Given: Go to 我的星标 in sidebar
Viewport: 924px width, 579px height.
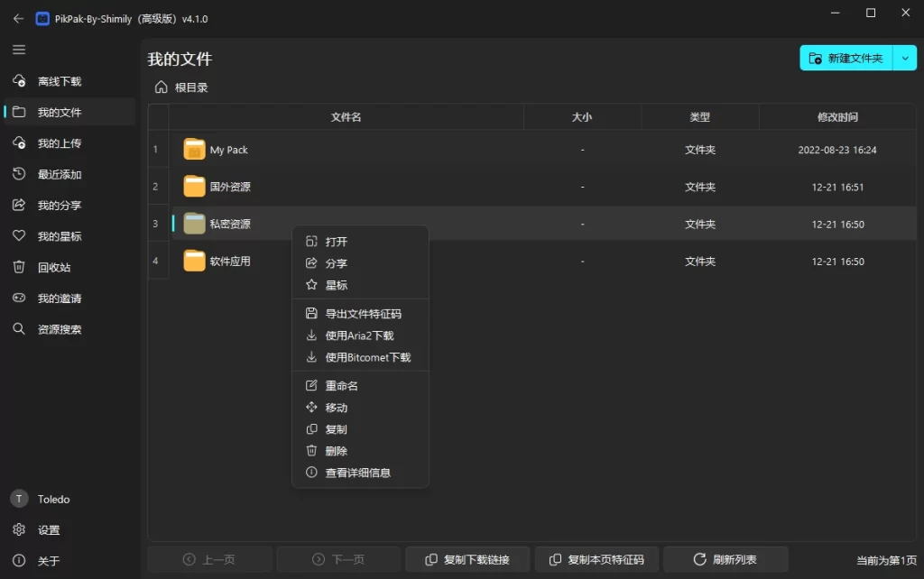Looking at the screenshot, I should coord(60,236).
